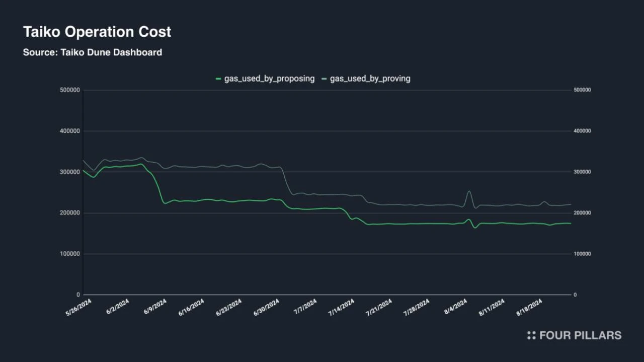Click the gray gas_used_by_proving legend marker
644x362 pixels.
click(325, 79)
